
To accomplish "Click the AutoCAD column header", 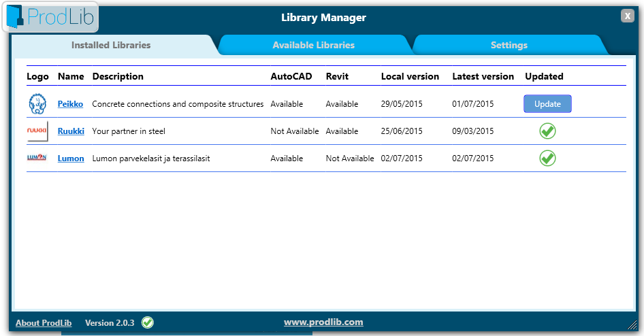I will coord(291,76).
